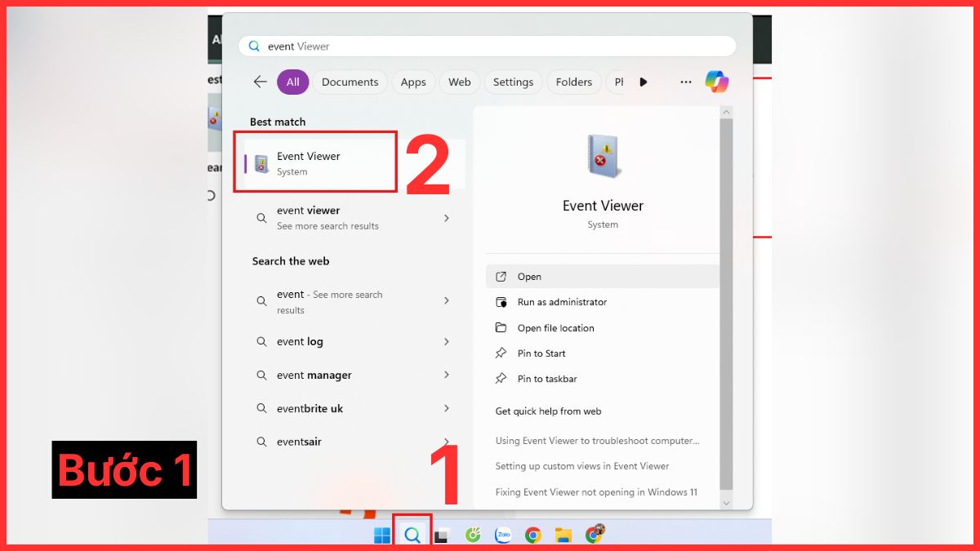
Task: Click the Copilot icon in search panel
Action: click(x=716, y=82)
